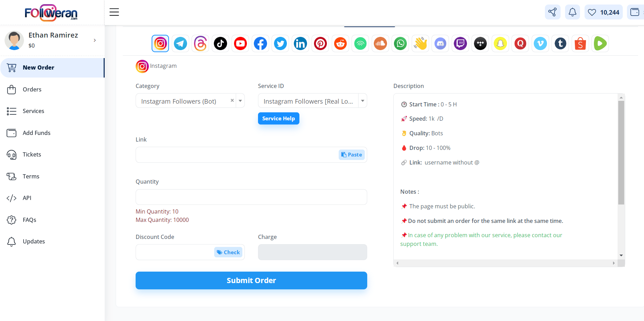Open the share icon in header
This screenshot has width=644, height=321.
553,12
